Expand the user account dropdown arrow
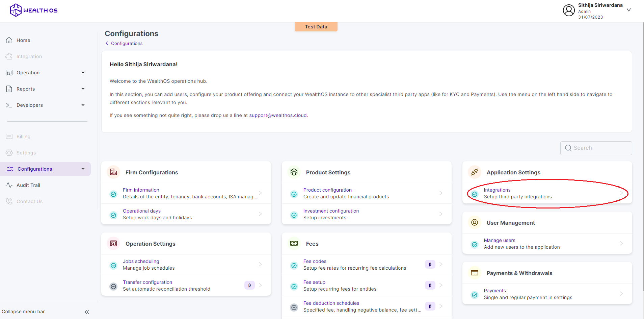This screenshot has width=644, height=319. [x=629, y=10]
